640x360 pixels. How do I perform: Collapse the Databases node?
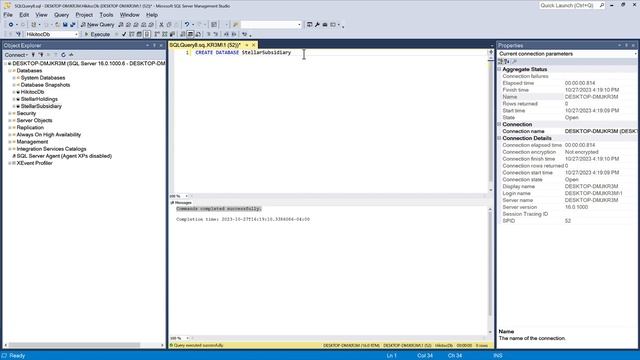(x=10, y=71)
